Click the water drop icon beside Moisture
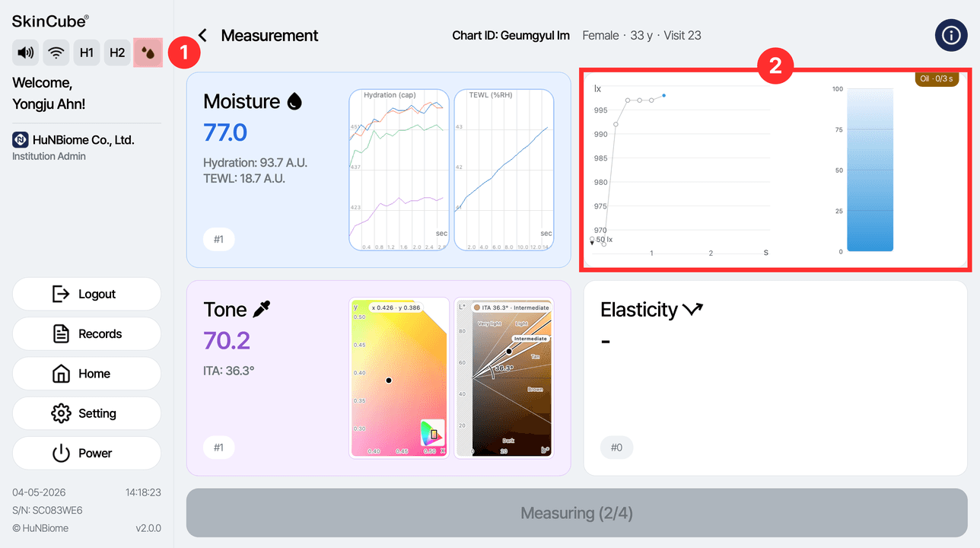This screenshot has width=980, height=548. point(294,101)
